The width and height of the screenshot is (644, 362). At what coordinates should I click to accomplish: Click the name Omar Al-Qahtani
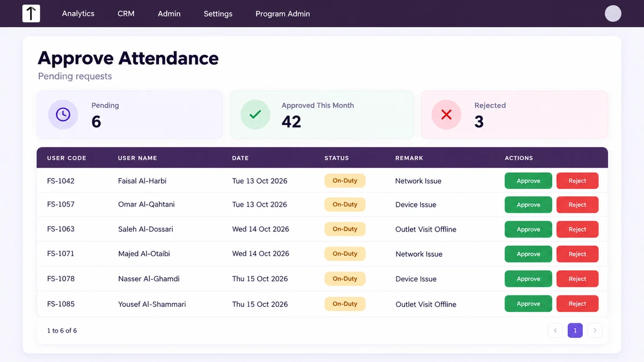(x=146, y=204)
